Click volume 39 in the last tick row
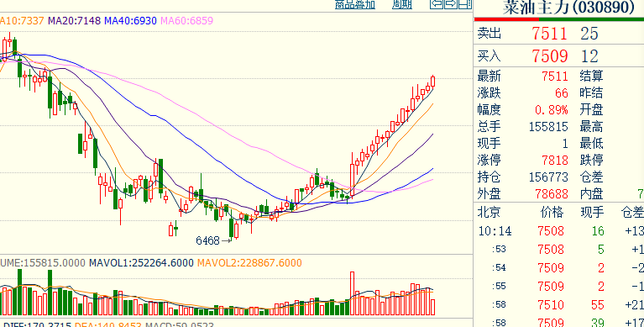The width and height of the screenshot is (644, 327). click(x=598, y=323)
